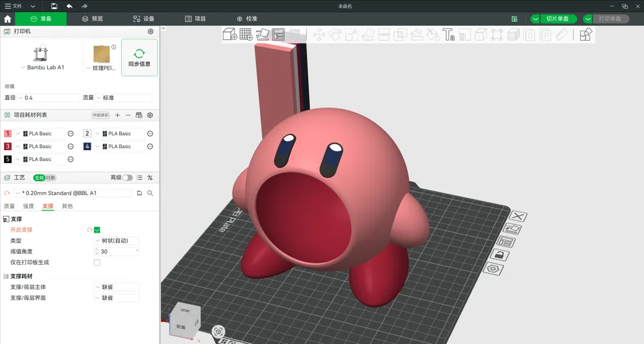
Task: Undo the last action
Action: 70,6
